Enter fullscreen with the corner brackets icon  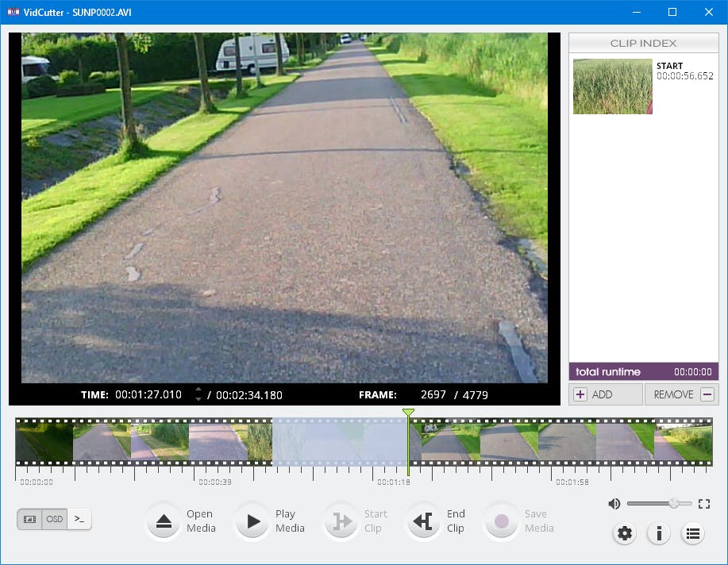click(x=704, y=503)
